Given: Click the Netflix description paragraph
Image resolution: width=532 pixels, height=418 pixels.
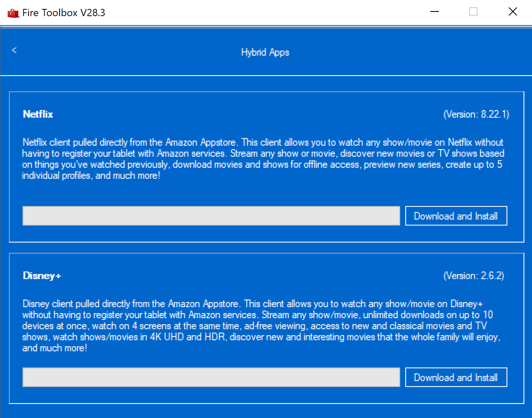Looking at the screenshot, I should [263, 159].
